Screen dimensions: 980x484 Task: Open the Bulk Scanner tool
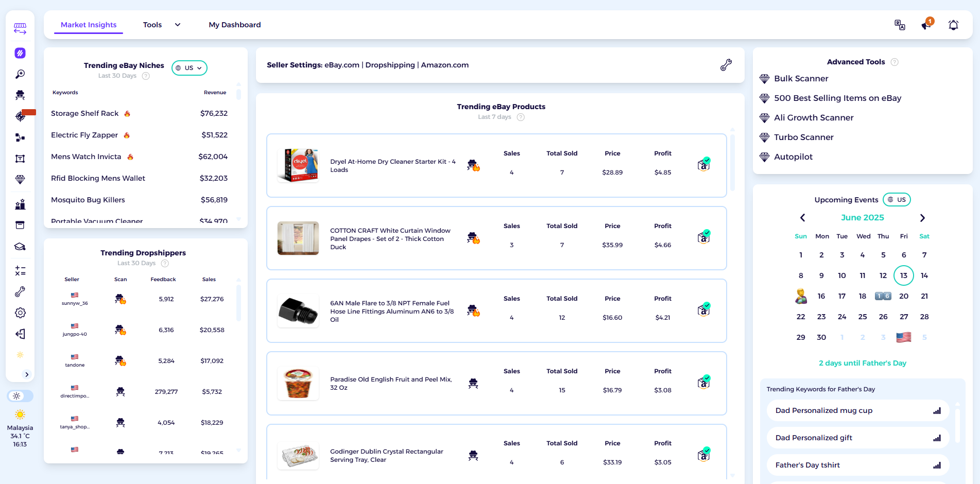pyautogui.click(x=801, y=78)
